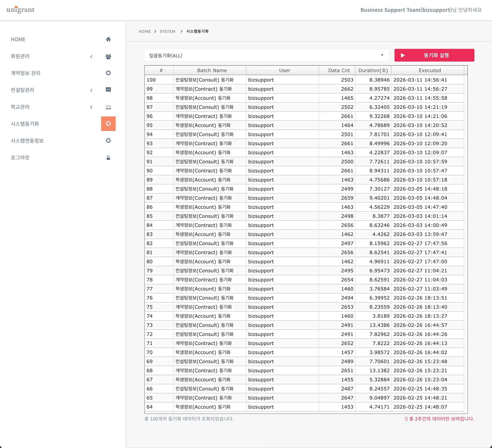This screenshot has width=492, height=448.
Task: Open 시스템연동정보 menu item
Action: (x=27, y=141)
